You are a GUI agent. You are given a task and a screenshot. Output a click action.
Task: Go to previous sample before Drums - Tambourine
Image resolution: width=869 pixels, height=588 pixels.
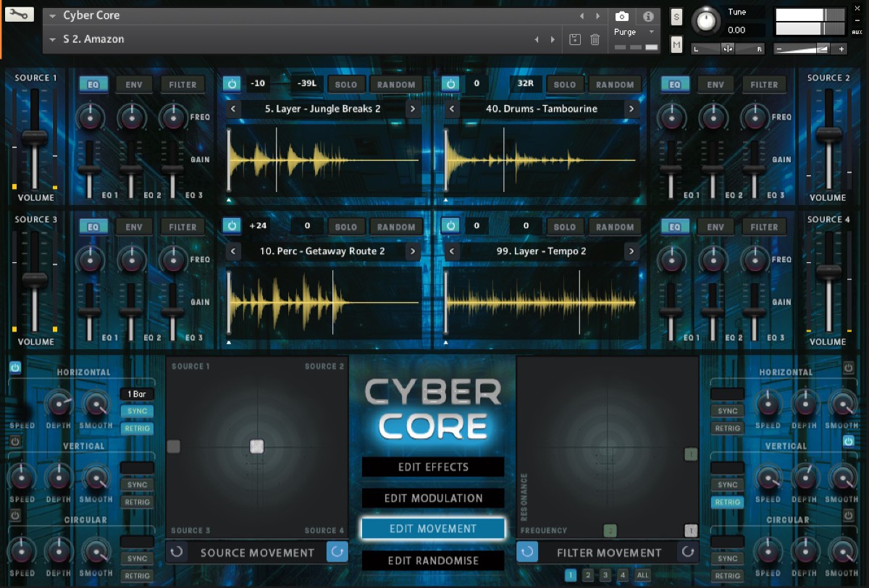[x=453, y=109]
